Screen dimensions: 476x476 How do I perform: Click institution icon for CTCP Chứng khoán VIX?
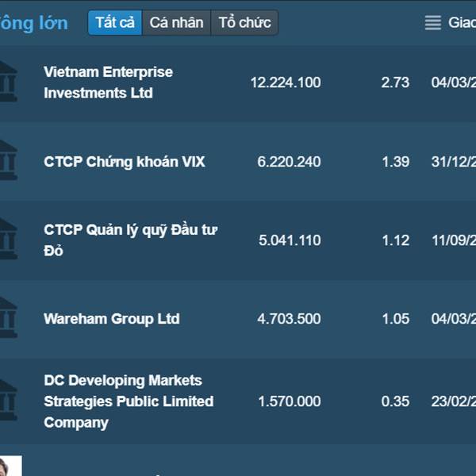(8, 160)
